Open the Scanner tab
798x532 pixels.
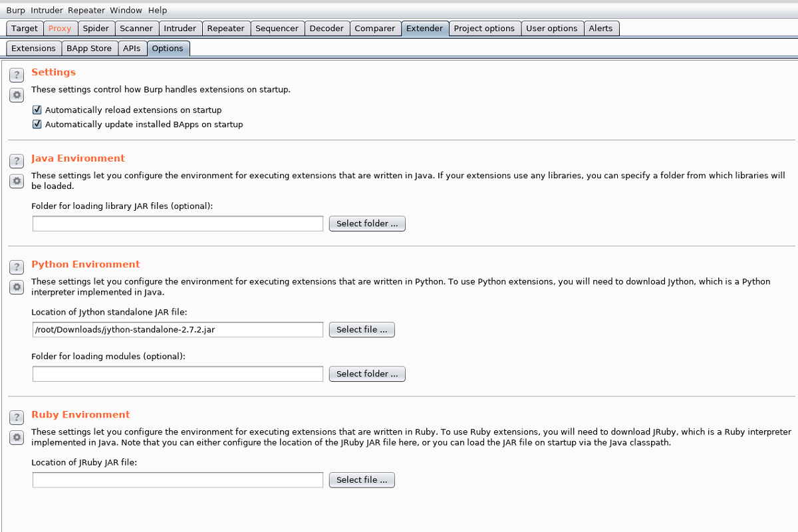136,29
